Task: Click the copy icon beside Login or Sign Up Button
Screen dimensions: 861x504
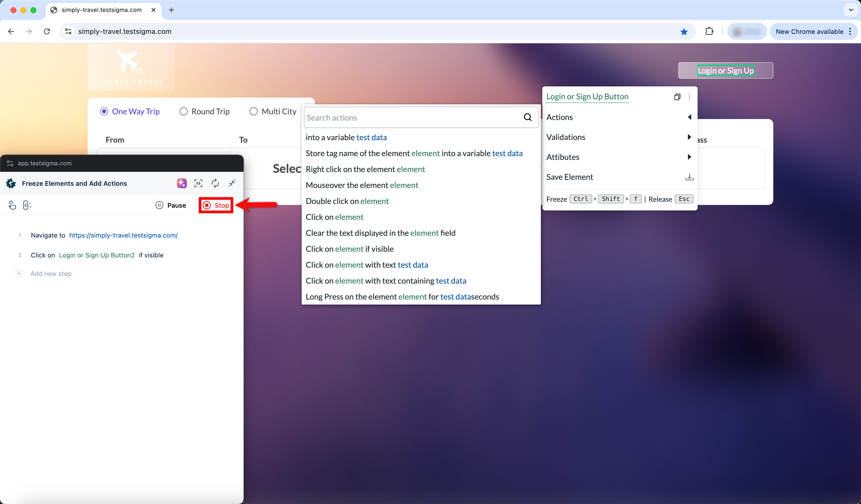Action: pyautogui.click(x=677, y=97)
